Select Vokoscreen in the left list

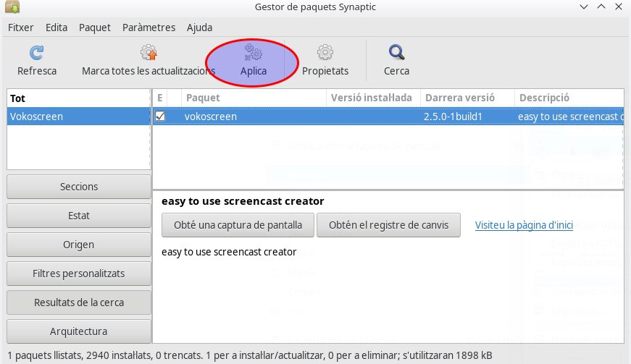click(x=78, y=116)
